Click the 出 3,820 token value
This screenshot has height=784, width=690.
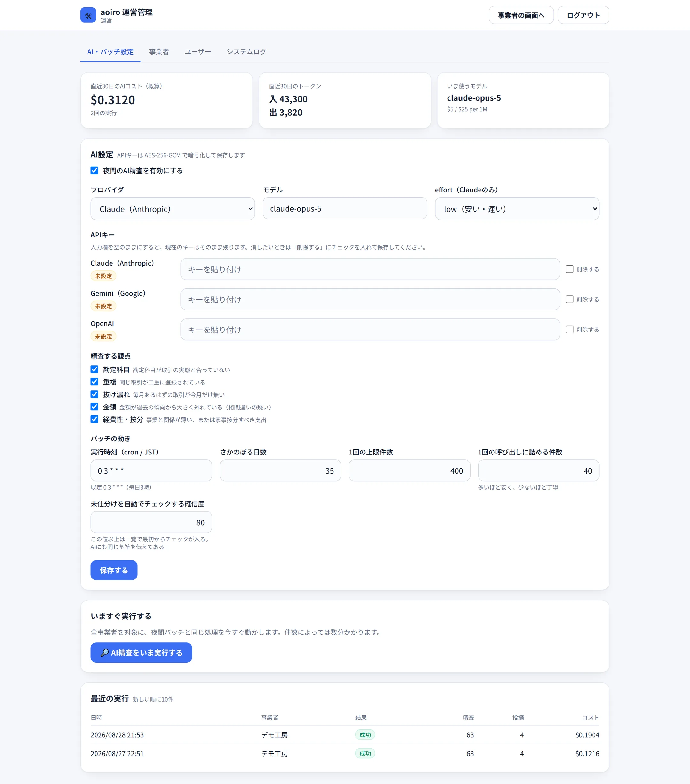coord(286,113)
